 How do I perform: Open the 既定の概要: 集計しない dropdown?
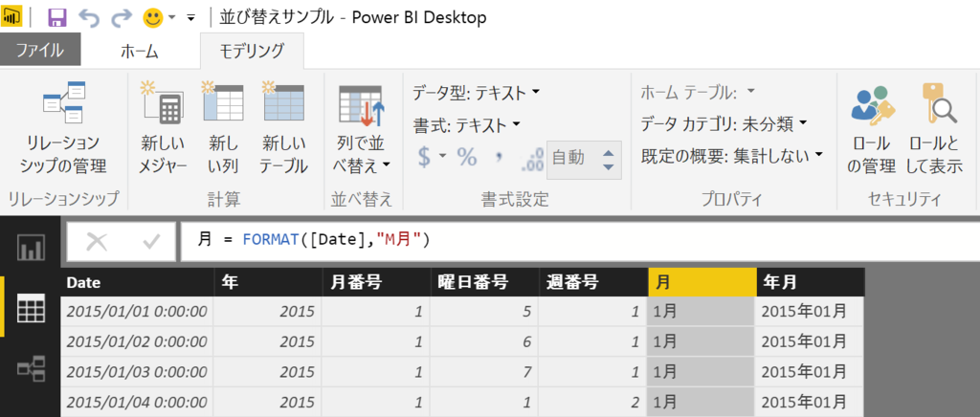pos(732,156)
